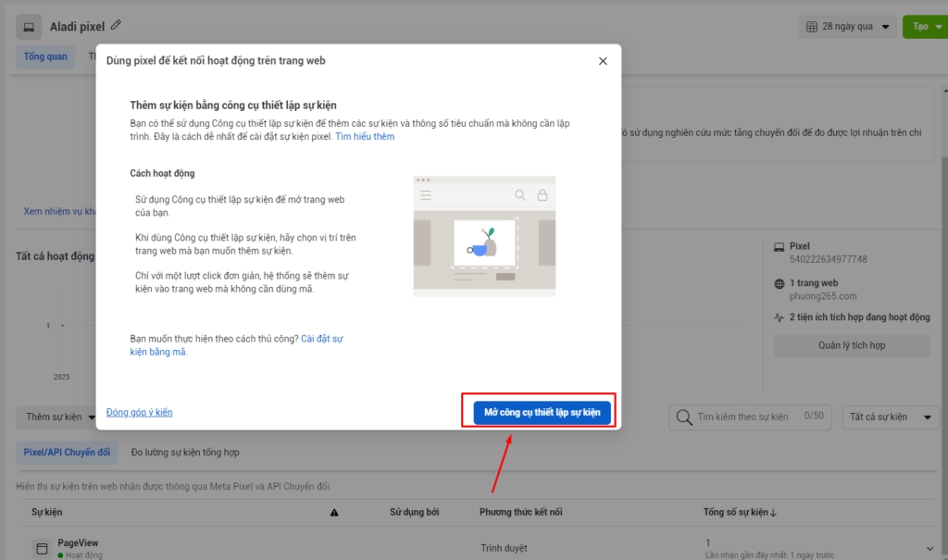Follow the Cài đặt sự kiện bằng mã link
This screenshot has height=560, width=948.
pyautogui.click(x=322, y=339)
